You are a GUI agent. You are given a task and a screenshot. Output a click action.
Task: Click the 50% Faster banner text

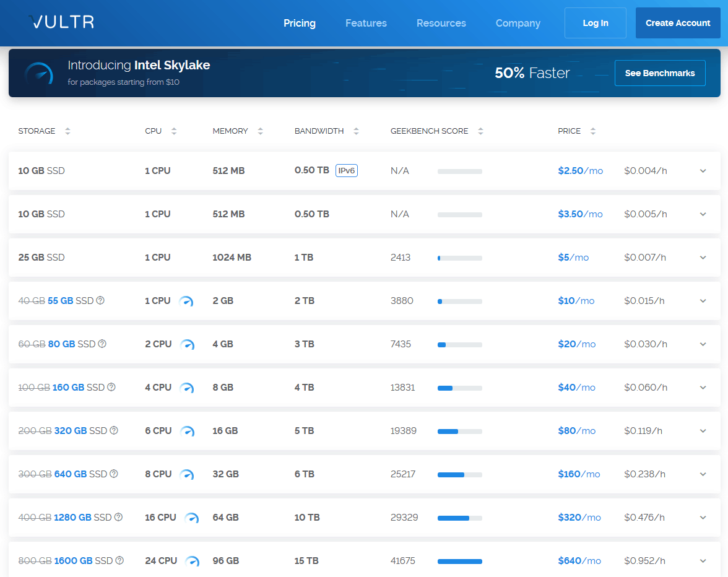click(x=532, y=73)
